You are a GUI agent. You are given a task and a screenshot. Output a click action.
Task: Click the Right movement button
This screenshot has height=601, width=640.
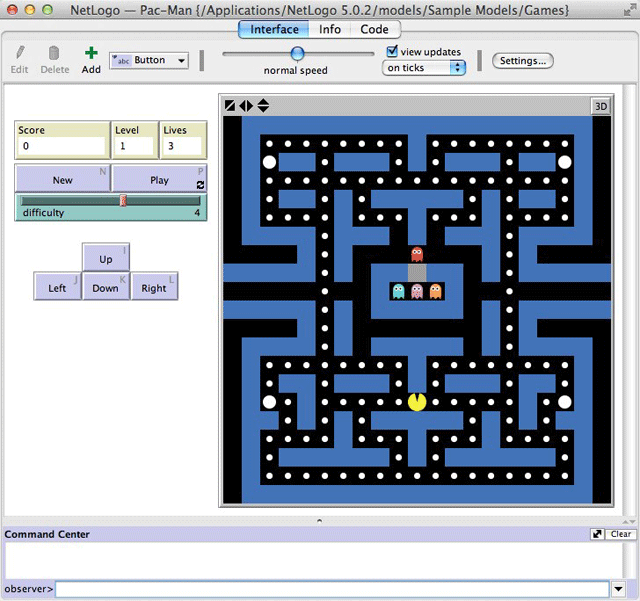(154, 286)
